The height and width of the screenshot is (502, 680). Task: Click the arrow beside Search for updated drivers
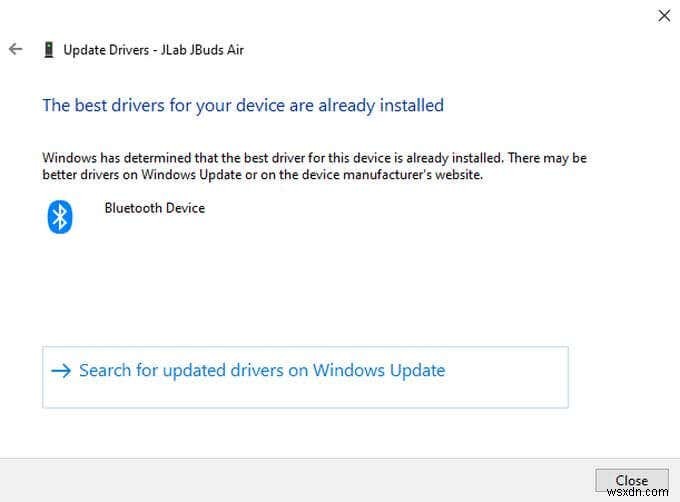pyautogui.click(x=61, y=371)
